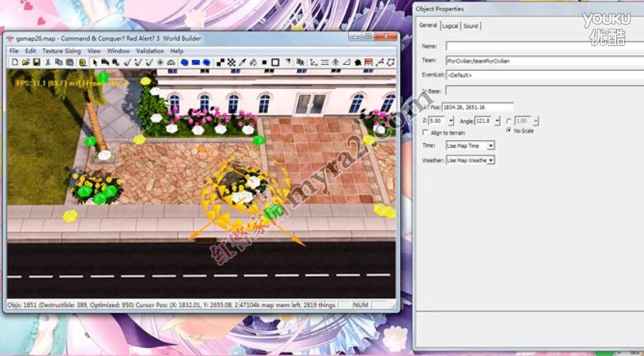Screen dimensions: 644x356
Task: Select the triangle ramp tool icon
Action: [346, 62]
